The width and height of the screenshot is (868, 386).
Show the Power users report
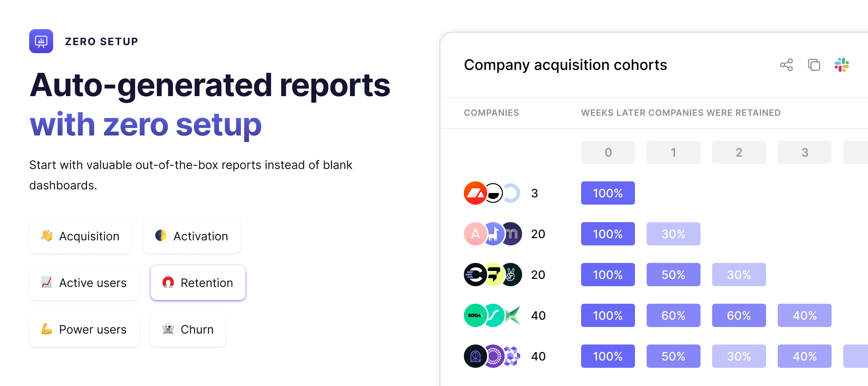click(84, 329)
